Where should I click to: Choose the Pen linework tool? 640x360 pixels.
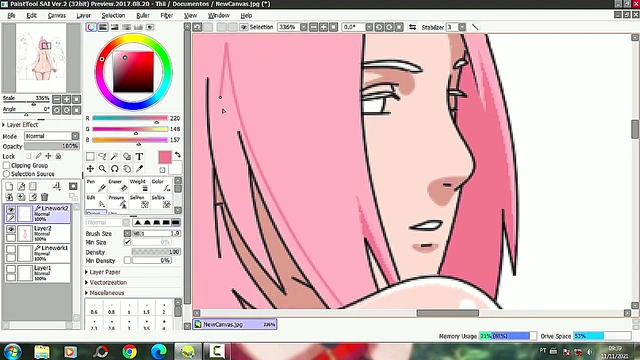pos(96,185)
